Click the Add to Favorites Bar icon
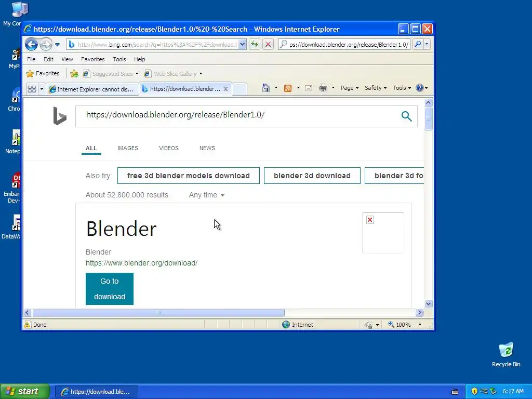532x399 pixels. (74, 74)
